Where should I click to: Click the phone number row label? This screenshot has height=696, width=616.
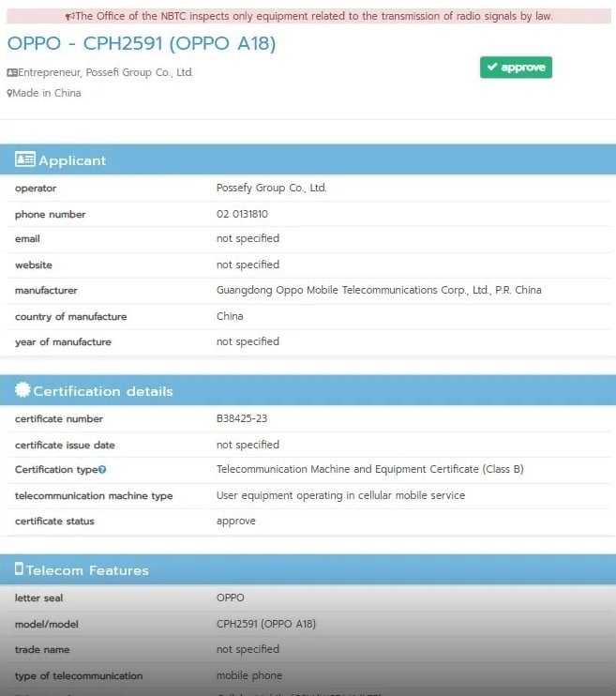click(x=50, y=215)
